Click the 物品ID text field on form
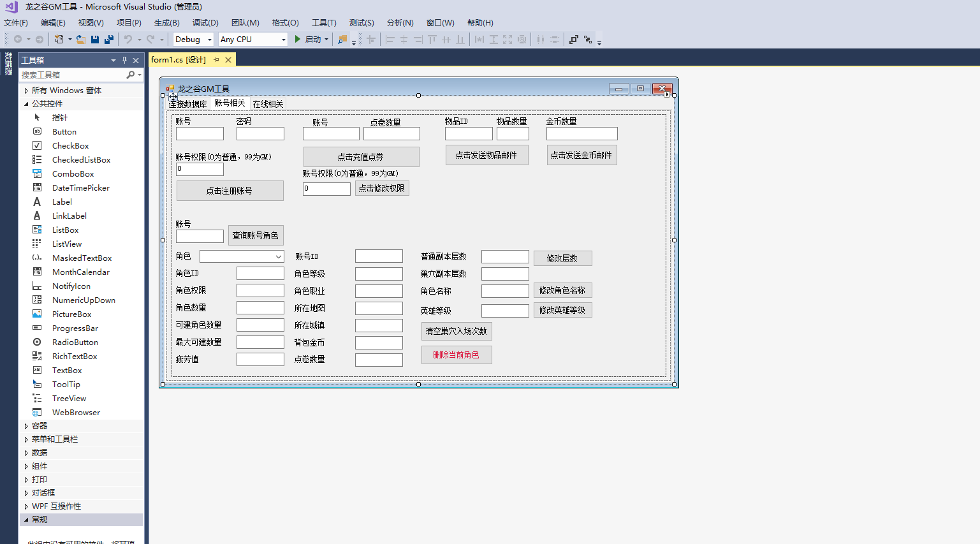The height and width of the screenshot is (544, 980). click(x=469, y=133)
